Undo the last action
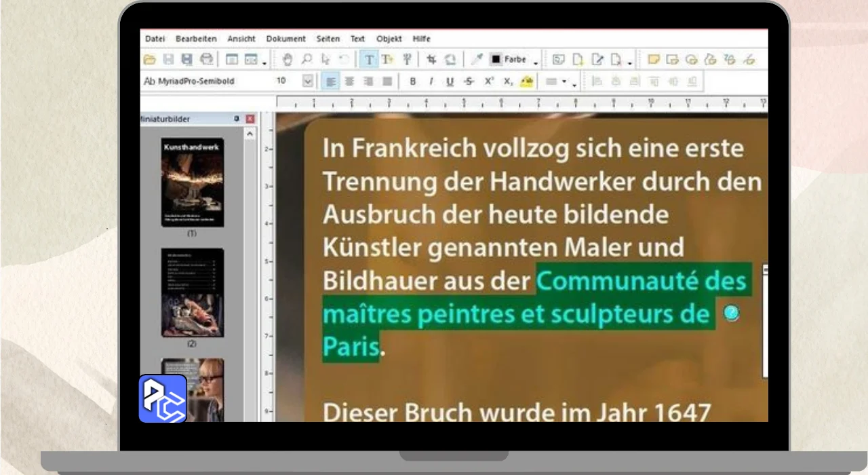 344,60
